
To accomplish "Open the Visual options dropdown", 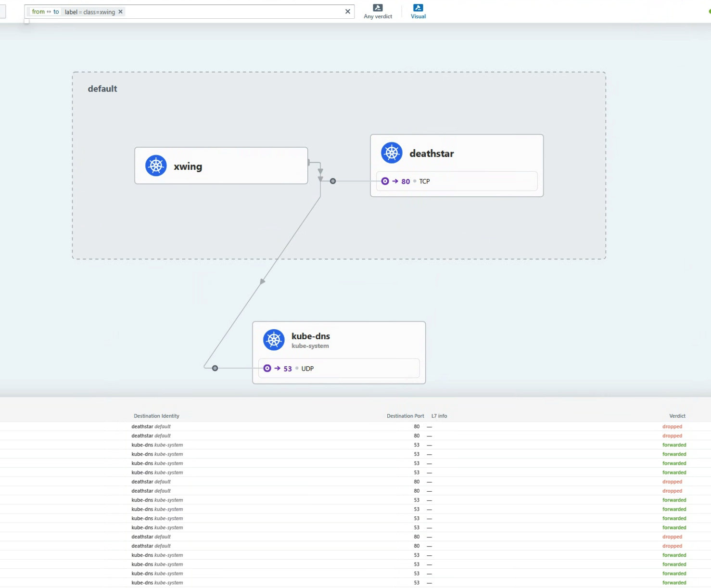I will pos(418,12).
